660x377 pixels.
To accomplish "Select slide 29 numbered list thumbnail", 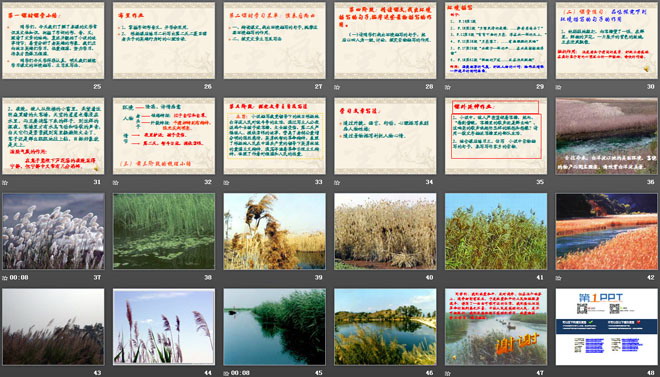I will [496, 40].
